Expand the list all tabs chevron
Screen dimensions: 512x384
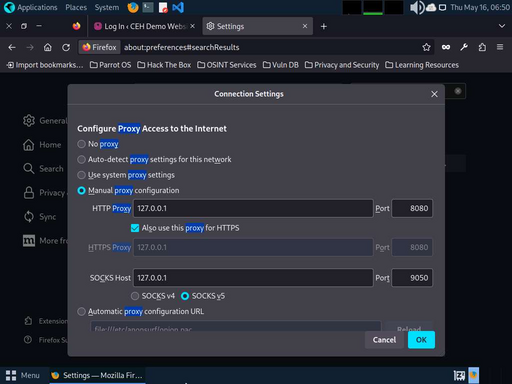point(502,26)
